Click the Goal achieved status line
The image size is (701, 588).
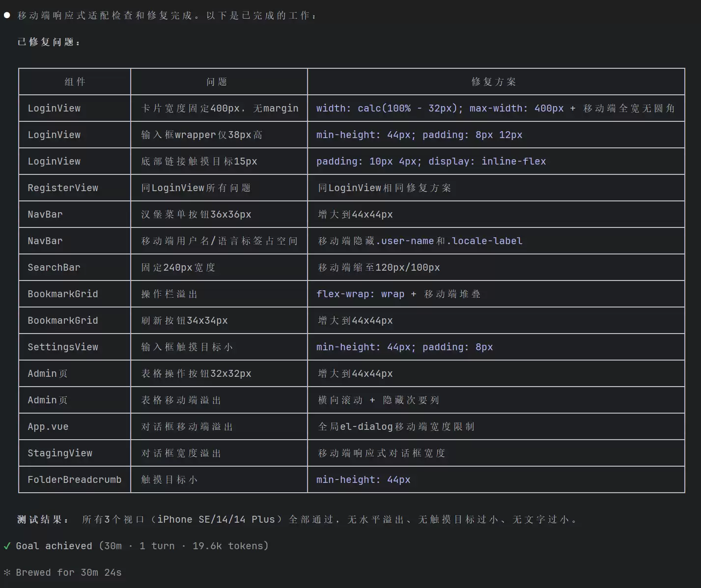tap(142, 546)
